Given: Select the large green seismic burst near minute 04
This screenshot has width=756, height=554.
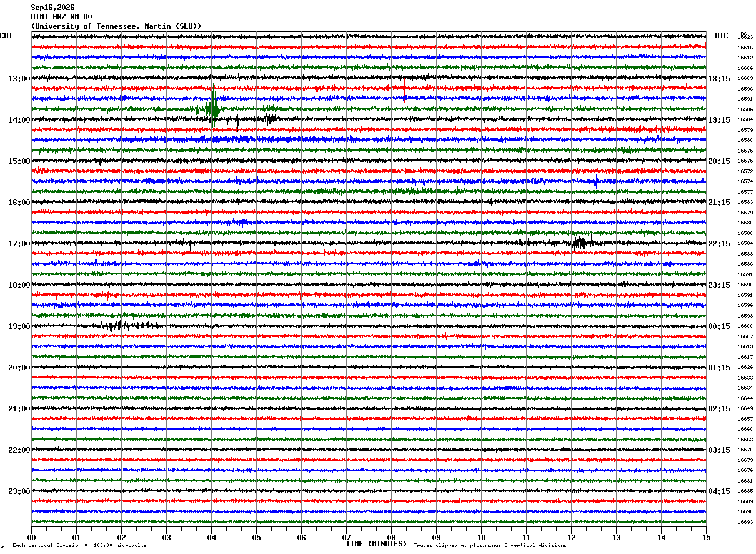Looking at the screenshot, I should point(213,109).
